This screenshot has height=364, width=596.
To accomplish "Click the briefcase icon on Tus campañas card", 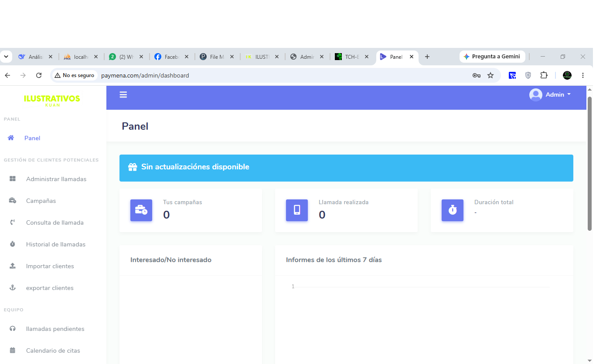I will pyautogui.click(x=141, y=210).
